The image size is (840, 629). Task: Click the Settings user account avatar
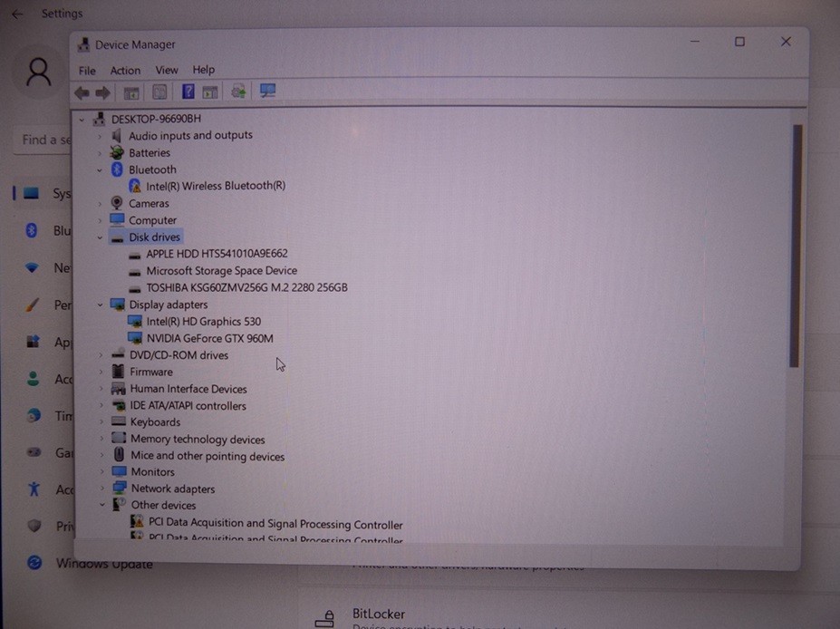39,73
